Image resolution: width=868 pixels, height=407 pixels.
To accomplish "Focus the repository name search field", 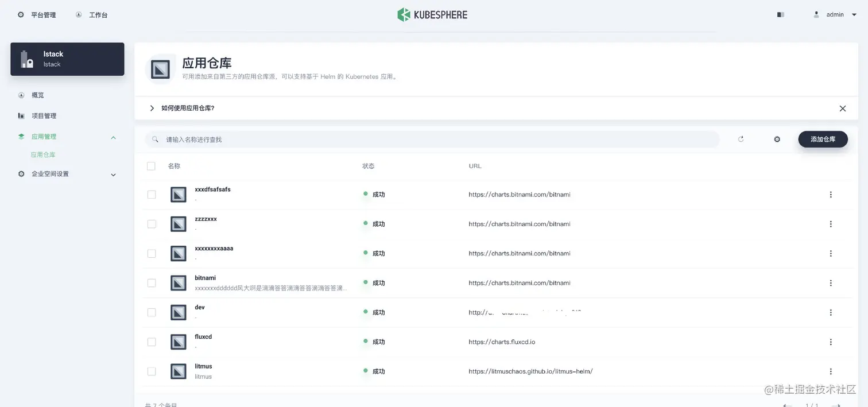I will (432, 139).
